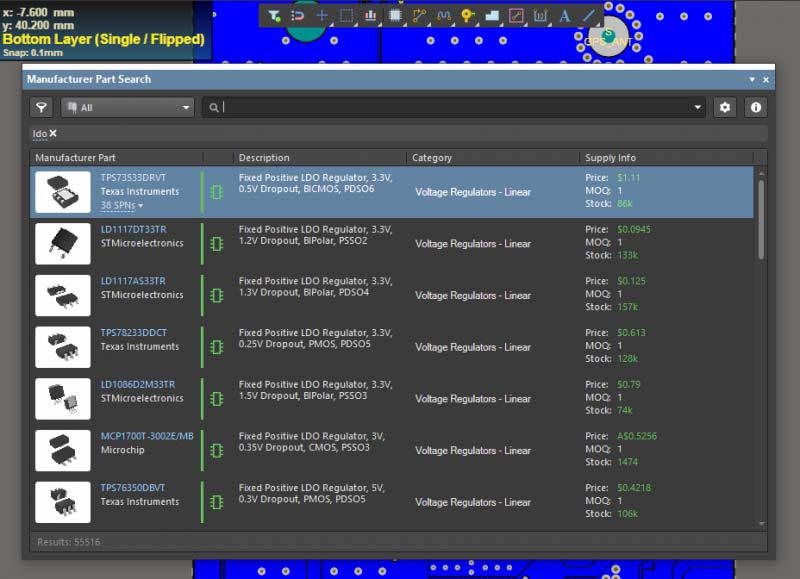Click Results: 55516 status text
Viewport: 800px width, 579px height.
click(68, 542)
